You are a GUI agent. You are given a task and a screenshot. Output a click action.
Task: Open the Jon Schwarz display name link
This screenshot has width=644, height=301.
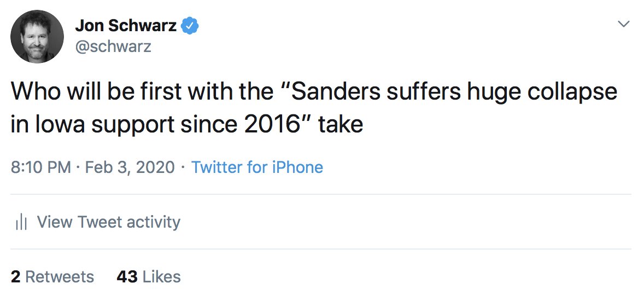[126, 26]
